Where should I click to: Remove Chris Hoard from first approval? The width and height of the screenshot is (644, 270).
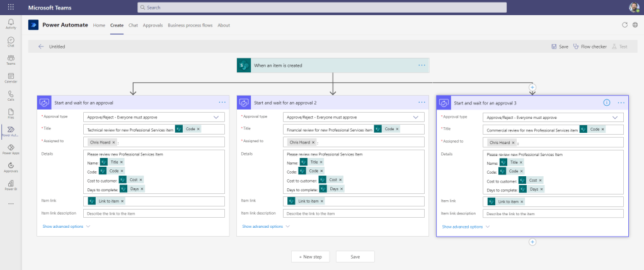click(x=113, y=142)
